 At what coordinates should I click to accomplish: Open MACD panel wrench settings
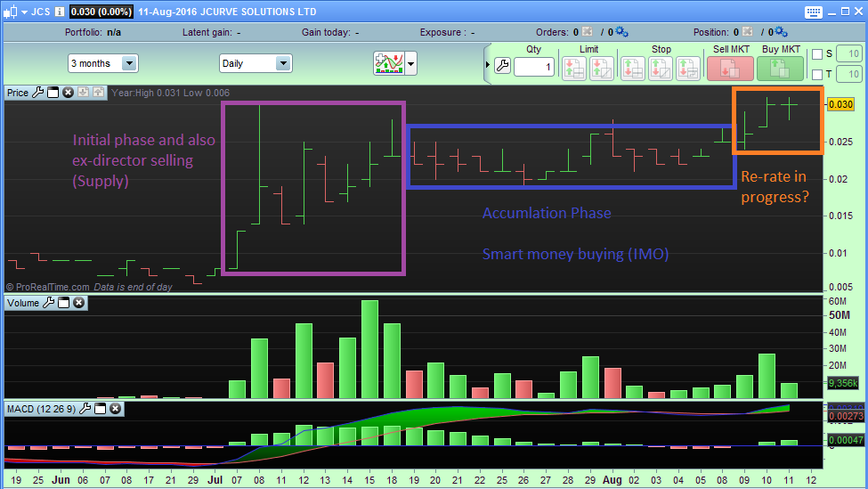85,409
